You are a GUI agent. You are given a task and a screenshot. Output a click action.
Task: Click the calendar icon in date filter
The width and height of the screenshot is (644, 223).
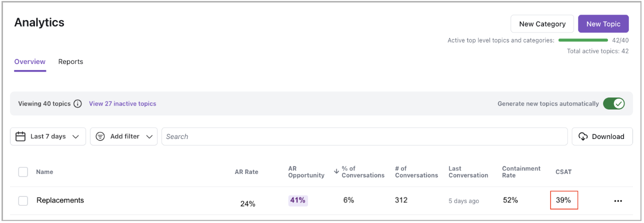(x=20, y=136)
